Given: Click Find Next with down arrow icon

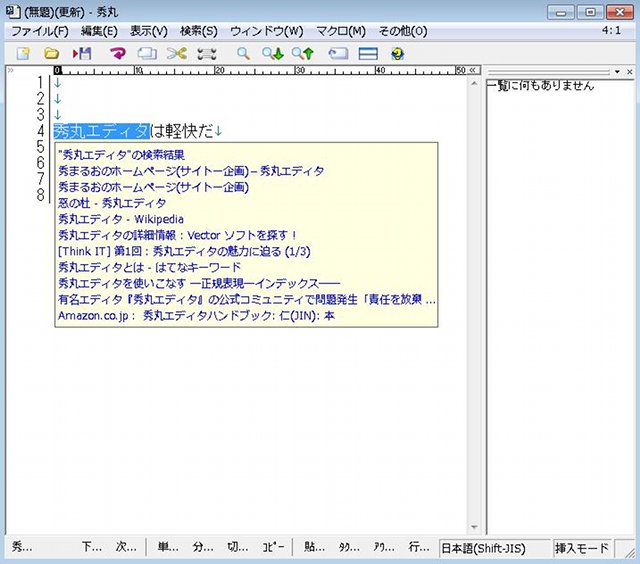Looking at the screenshot, I should [x=273, y=53].
